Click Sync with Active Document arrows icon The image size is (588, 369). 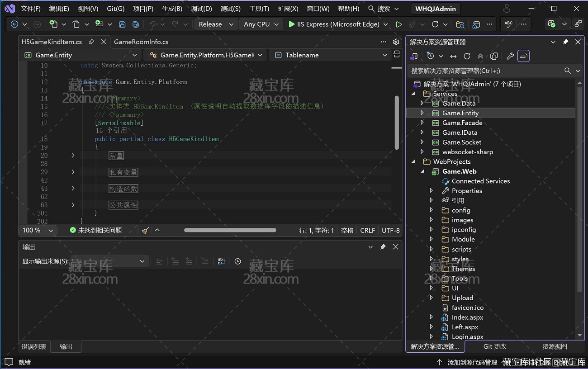(x=453, y=56)
